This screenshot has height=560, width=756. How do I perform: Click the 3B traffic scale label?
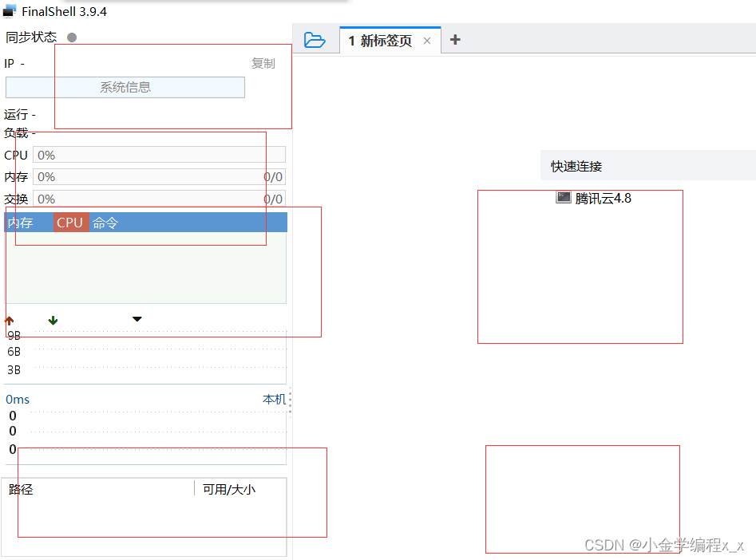click(14, 370)
